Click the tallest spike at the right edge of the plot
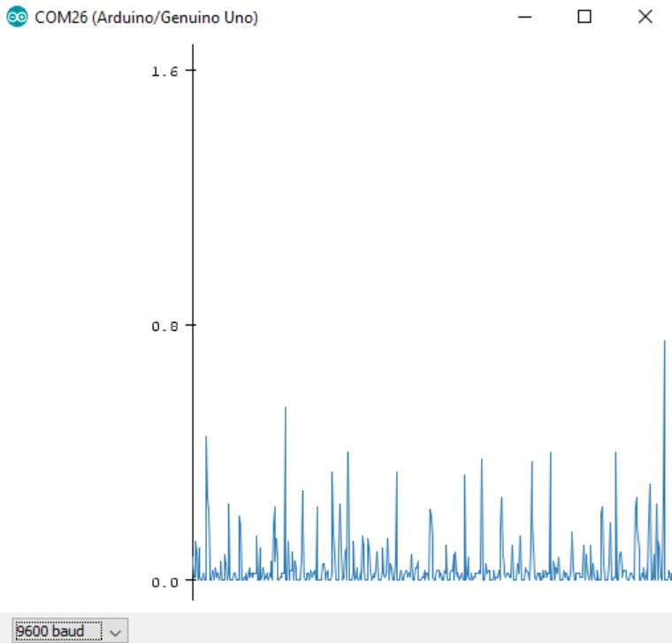672x643 pixels. [x=664, y=341]
